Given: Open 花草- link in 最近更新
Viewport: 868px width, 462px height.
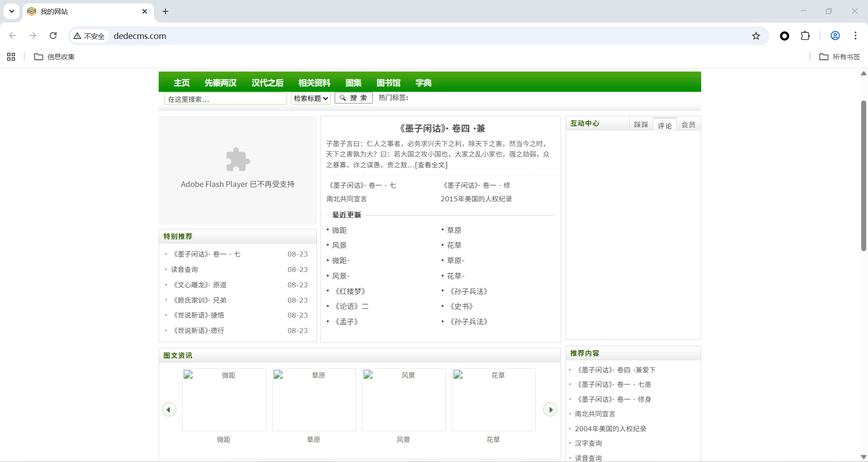Looking at the screenshot, I should [456, 276].
